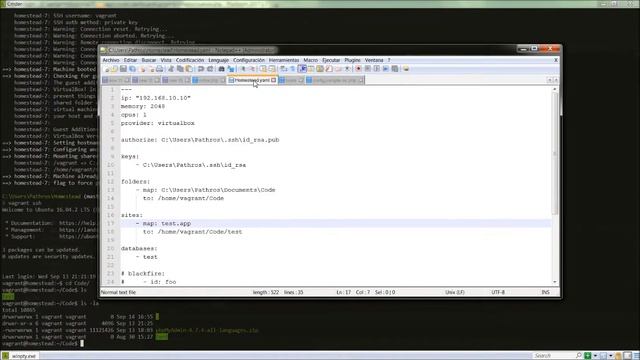Toggle the indent guide toolbar icon
Viewport: 640px width, 360px height.
[302, 69]
